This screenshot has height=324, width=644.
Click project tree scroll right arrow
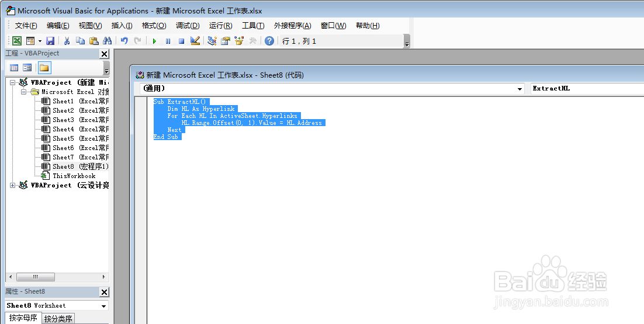pos(104,277)
